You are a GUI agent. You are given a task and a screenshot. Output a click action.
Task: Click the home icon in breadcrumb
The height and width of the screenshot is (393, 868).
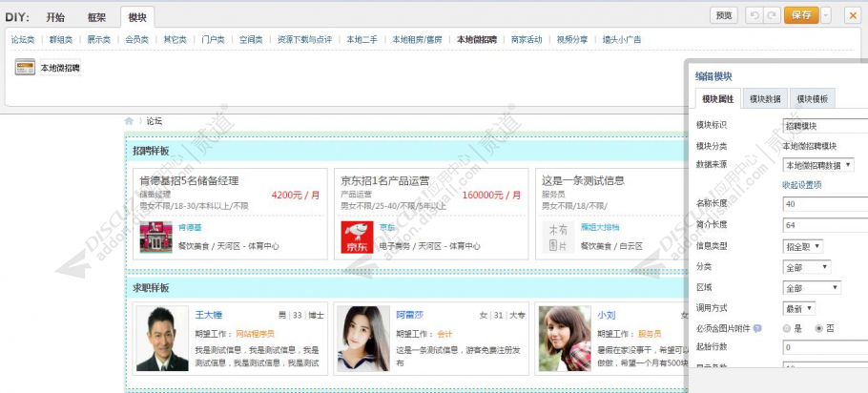(129, 121)
